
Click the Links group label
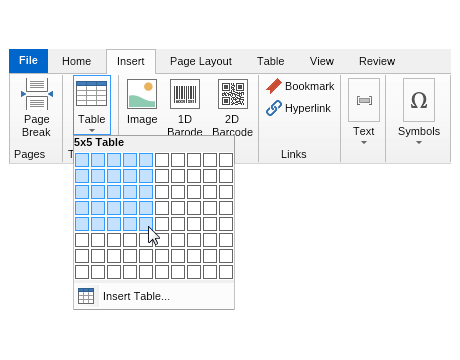tap(294, 154)
